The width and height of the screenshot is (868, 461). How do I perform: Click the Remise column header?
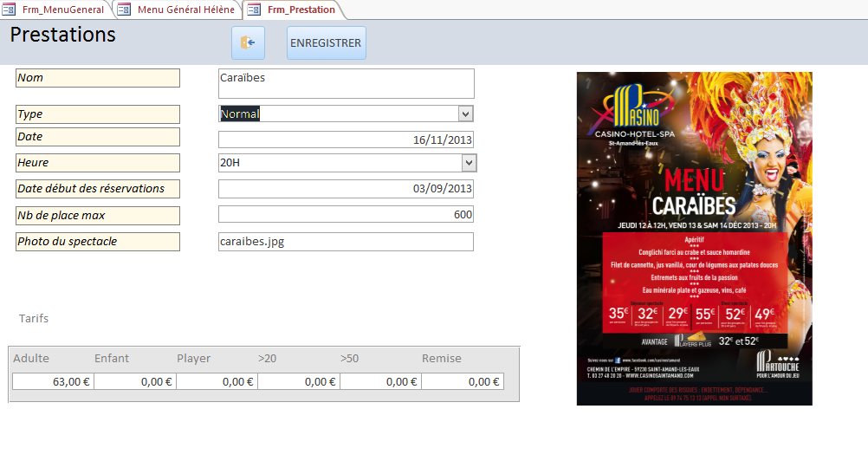[441, 358]
